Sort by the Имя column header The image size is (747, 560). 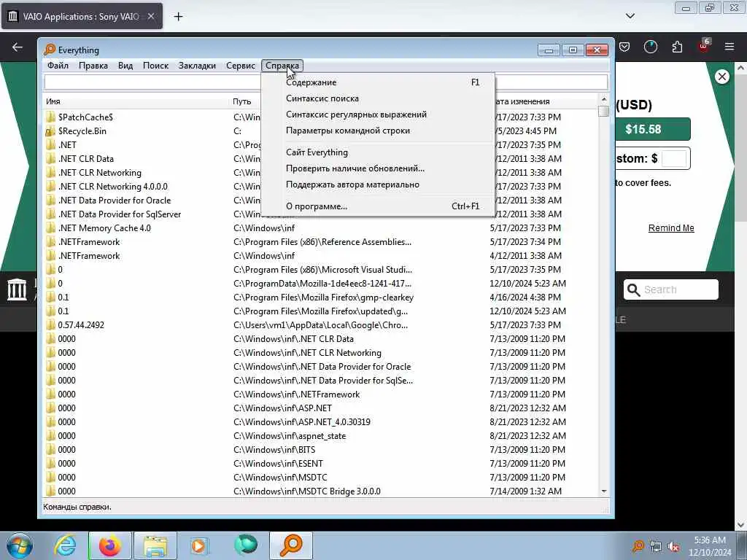pyautogui.click(x=136, y=101)
